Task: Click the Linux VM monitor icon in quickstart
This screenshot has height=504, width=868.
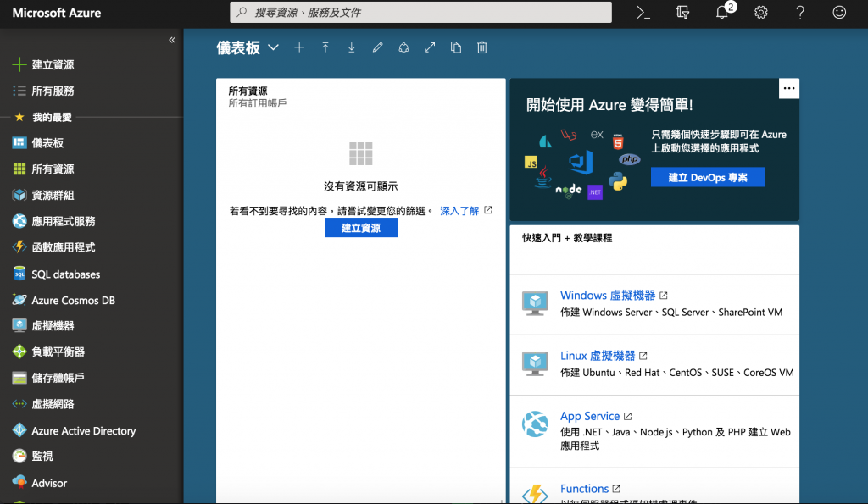Action: coord(536,363)
